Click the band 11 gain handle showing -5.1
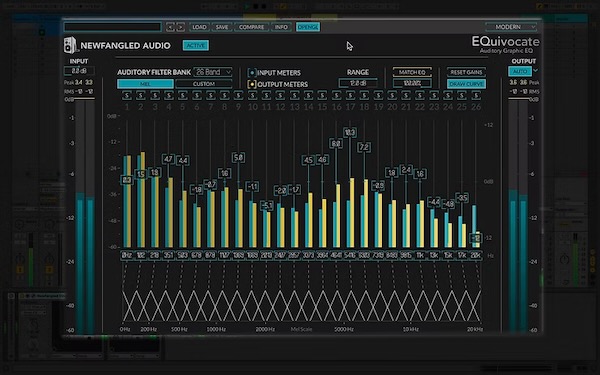600x375 pixels. [x=267, y=205]
